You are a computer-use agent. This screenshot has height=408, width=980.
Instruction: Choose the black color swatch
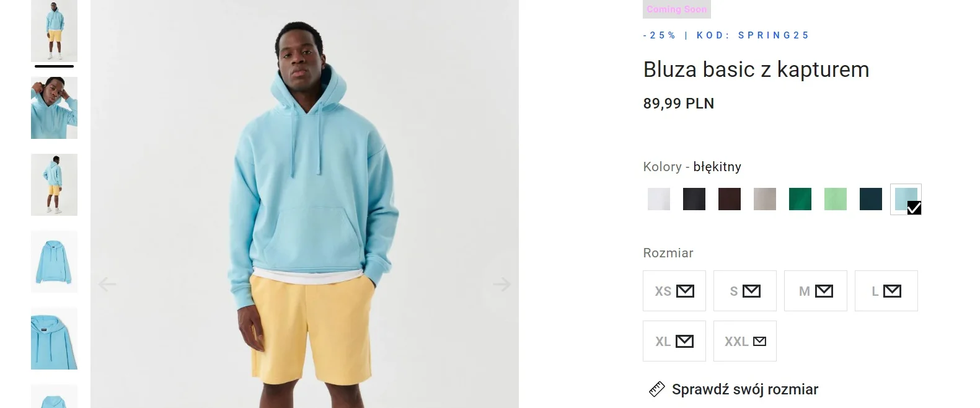pos(694,199)
